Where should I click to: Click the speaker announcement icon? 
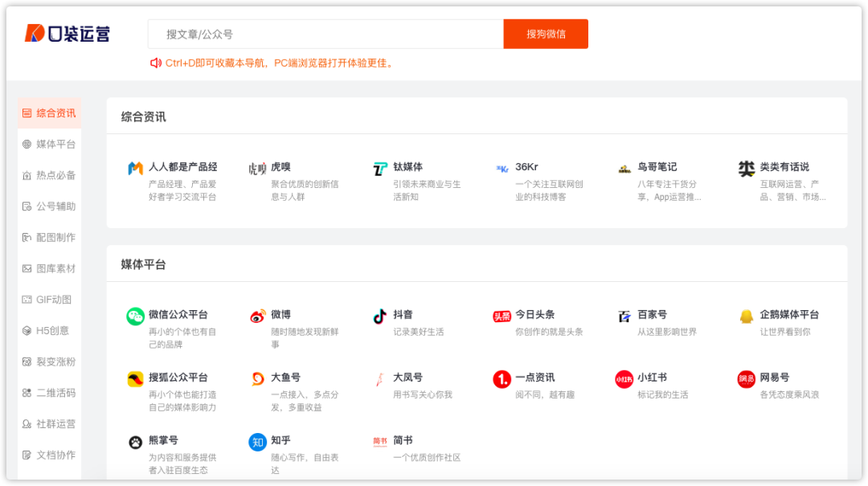[156, 63]
